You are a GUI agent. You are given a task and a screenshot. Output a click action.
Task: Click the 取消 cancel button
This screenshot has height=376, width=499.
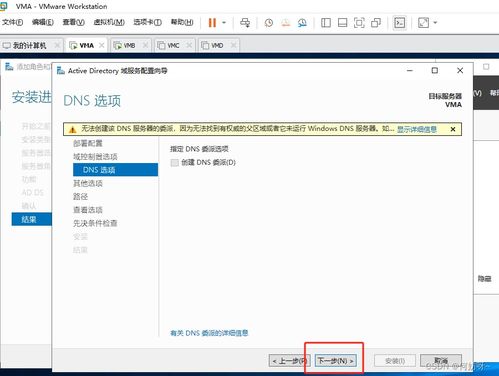pos(441,361)
